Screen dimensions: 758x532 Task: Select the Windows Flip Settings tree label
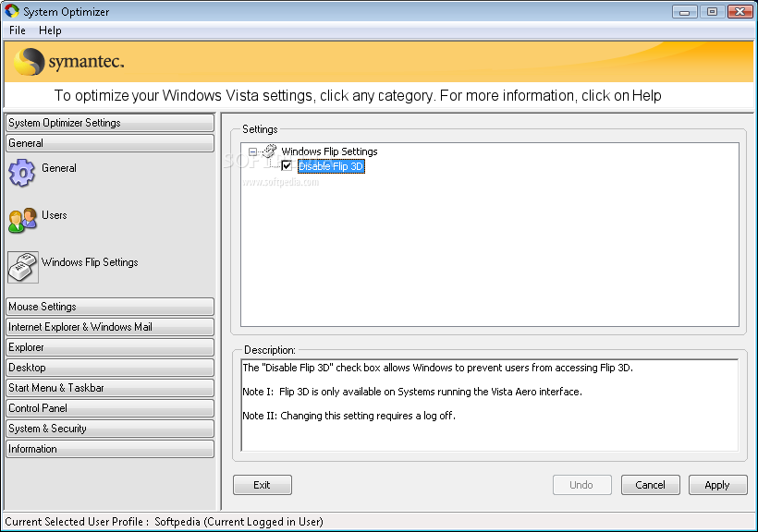coord(329,151)
